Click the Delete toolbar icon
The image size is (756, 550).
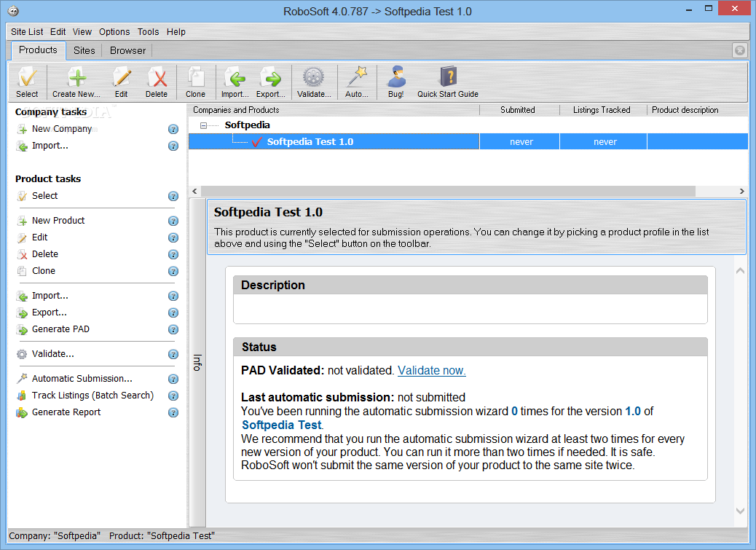157,82
